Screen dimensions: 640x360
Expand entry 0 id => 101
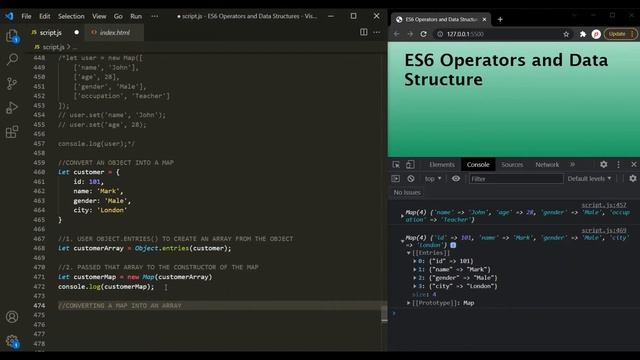click(415, 261)
